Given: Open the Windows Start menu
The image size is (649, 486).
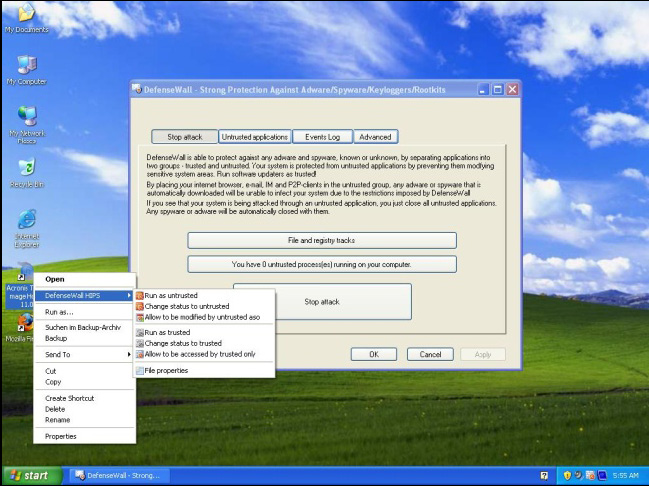Looking at the screenshot, I should (x=33, y=476).
